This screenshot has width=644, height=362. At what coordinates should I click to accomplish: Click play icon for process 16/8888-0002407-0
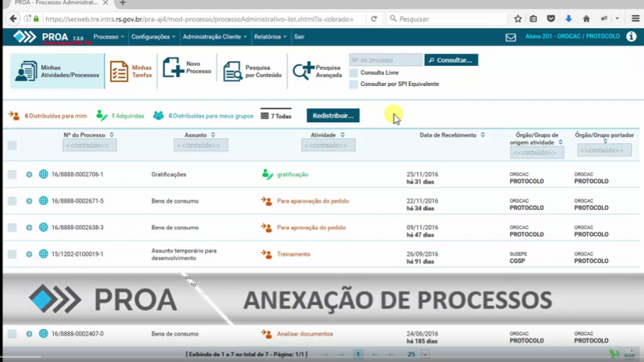pyautogui.click(x=29, y=334)
